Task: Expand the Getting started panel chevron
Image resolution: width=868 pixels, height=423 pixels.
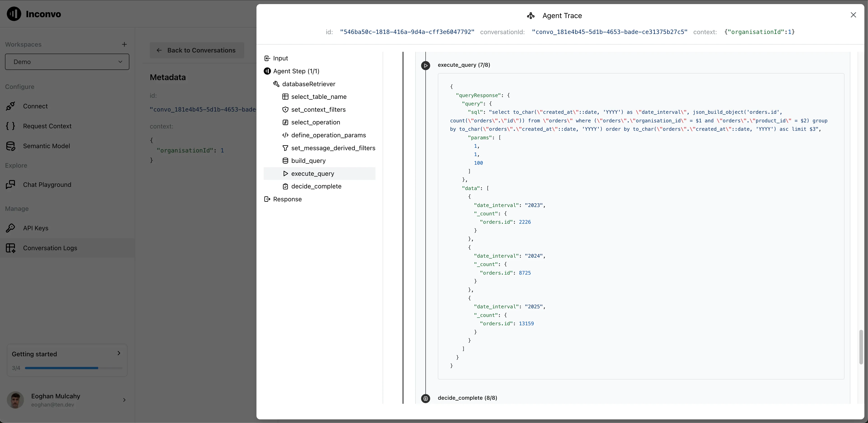Action: (119, 353)
